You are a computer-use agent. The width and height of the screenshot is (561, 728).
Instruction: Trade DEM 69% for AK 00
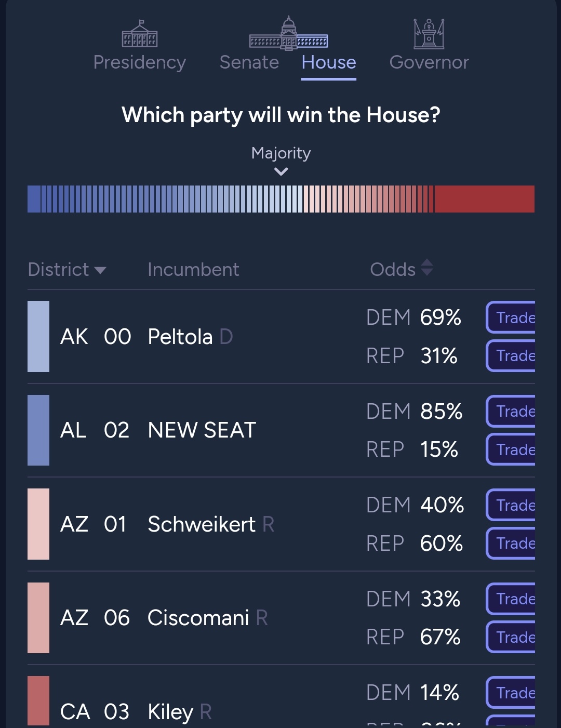coord(511,317)
